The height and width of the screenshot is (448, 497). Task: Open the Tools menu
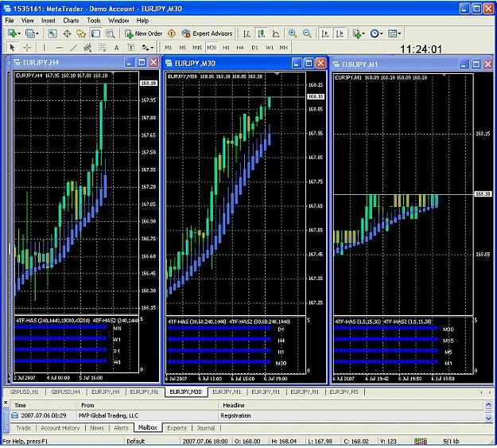(94, 21)
